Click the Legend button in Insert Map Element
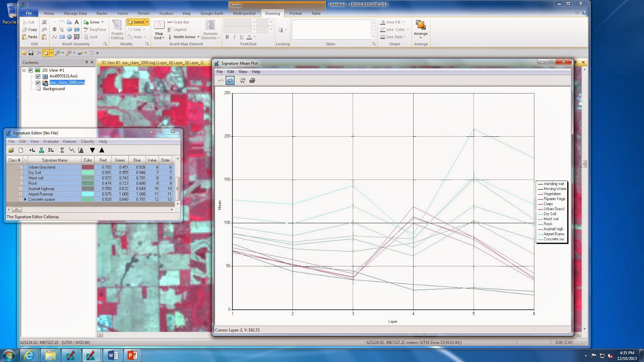Image resolution: width=644 pixels, height=362 pixels. (x=179, y=29)
